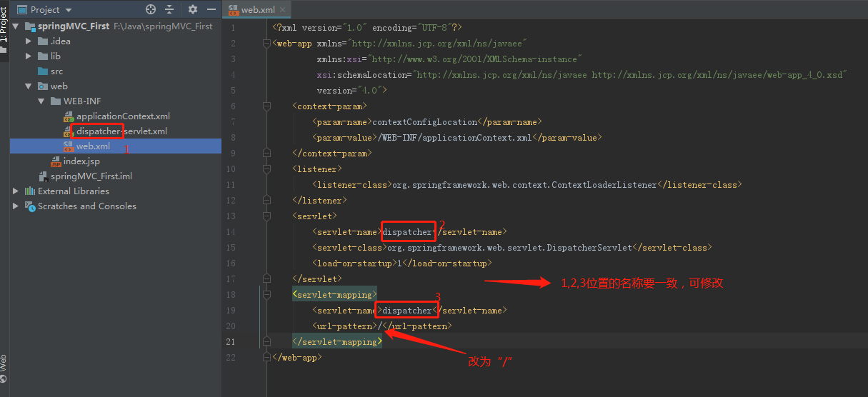Open the Project view dropdown
868x397 pixels.
(69, 10)
